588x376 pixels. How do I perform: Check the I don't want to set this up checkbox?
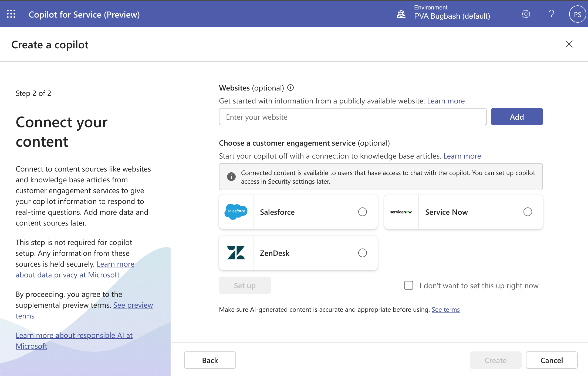click(408, 286)
